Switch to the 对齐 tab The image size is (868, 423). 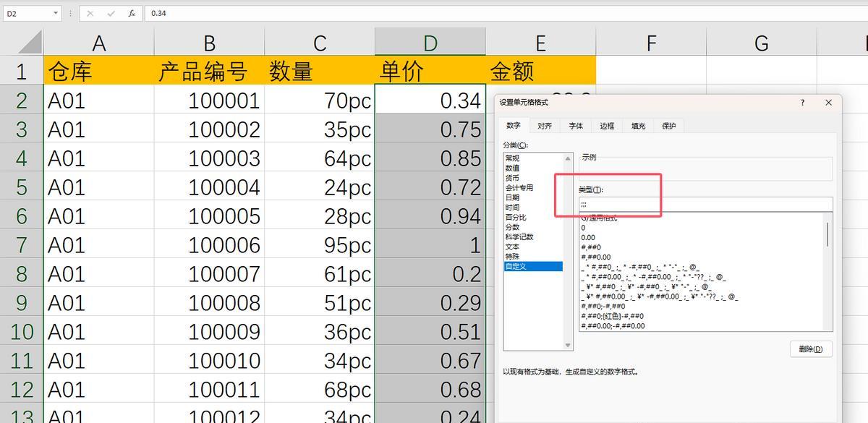pyautogui.click(x=545, y=126)
